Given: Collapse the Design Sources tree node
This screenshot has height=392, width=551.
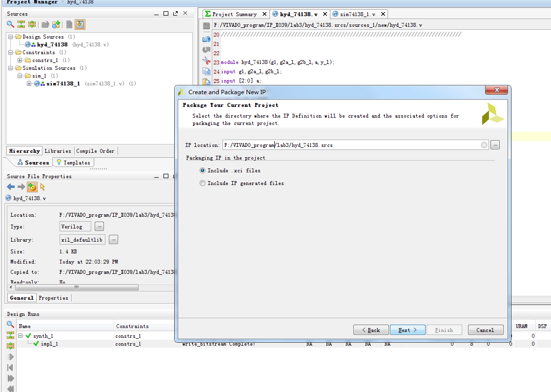Looking at the screenshot, I should click(11, 37).
